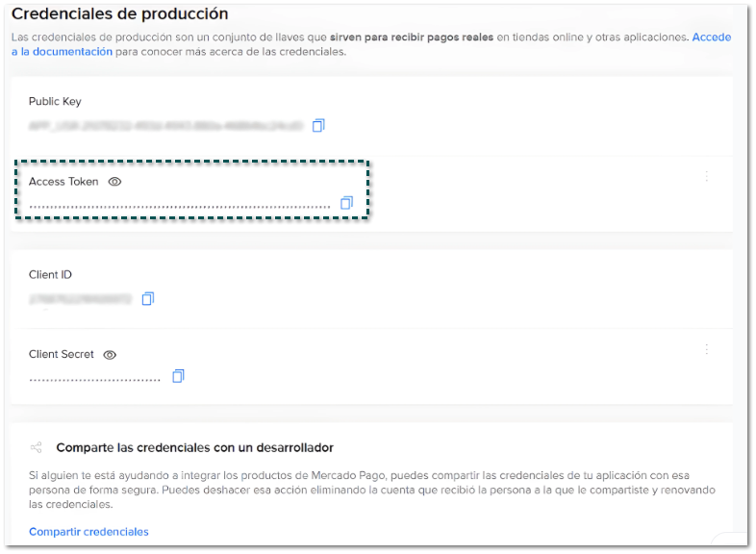Copy the Client Secret to clipboard
756x554 pixels.
tap(178, 376)
